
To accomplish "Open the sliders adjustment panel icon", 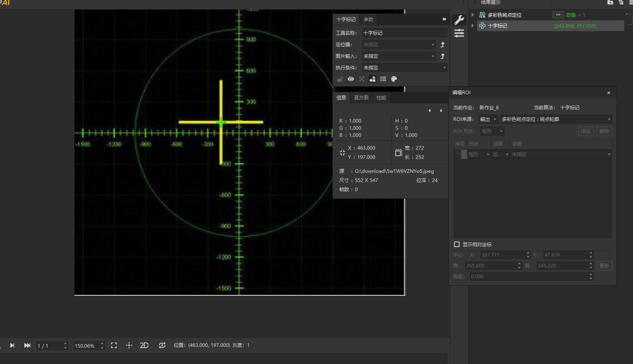I will coord(459,33).
